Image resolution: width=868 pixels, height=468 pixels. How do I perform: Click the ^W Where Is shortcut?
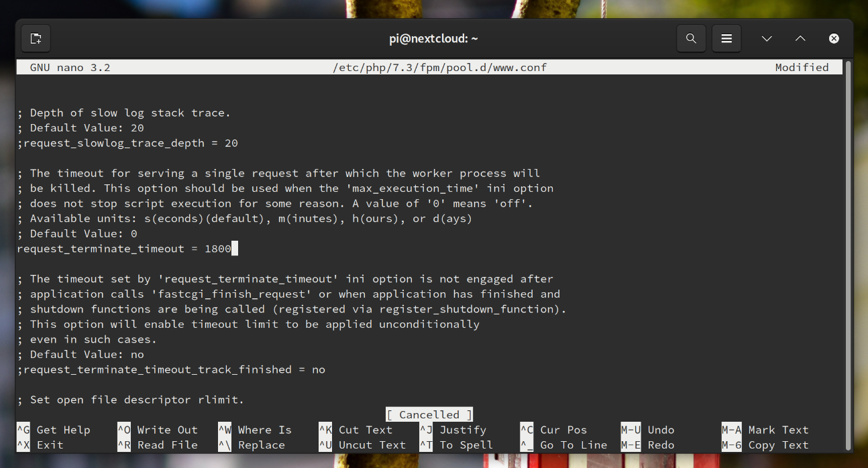255,430
